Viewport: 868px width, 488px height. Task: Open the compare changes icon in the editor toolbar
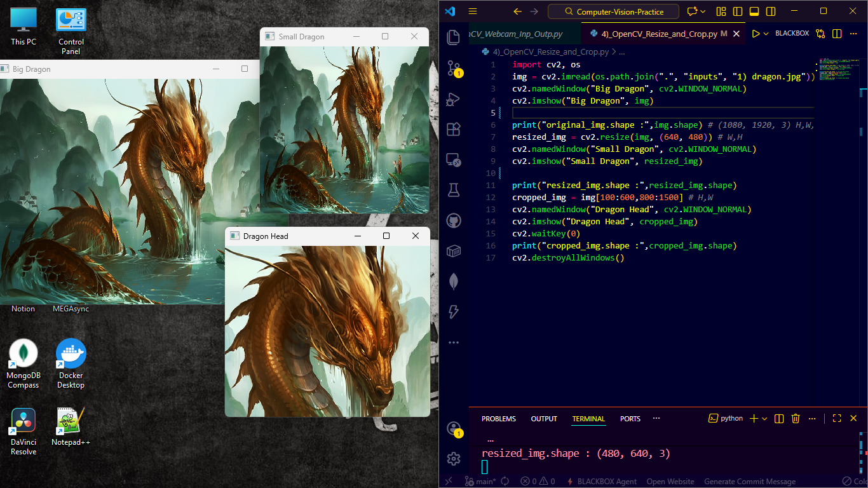pyautogui.click(x=820, y=34)
